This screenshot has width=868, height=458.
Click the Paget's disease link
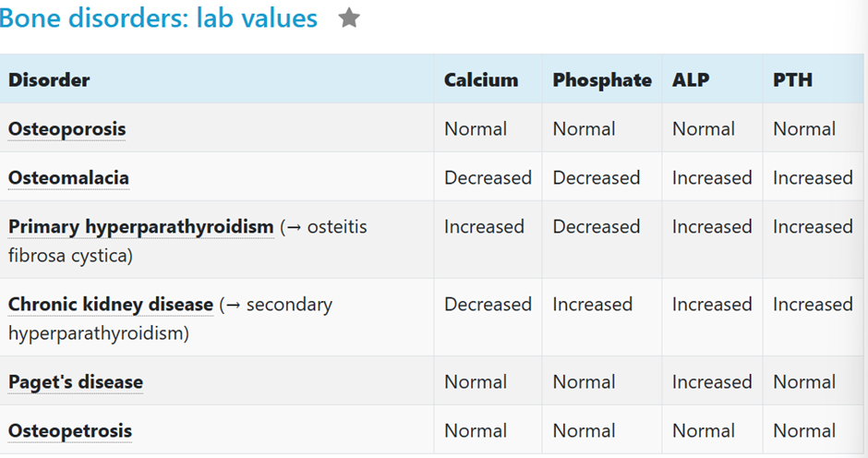(x=76, y=382)
